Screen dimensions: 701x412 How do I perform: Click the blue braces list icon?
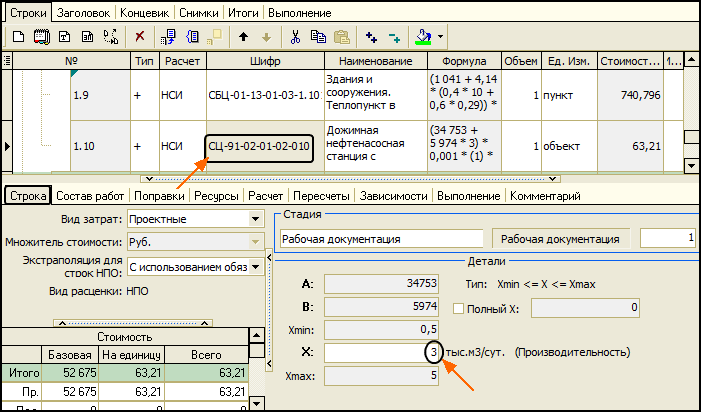point(193,37)
